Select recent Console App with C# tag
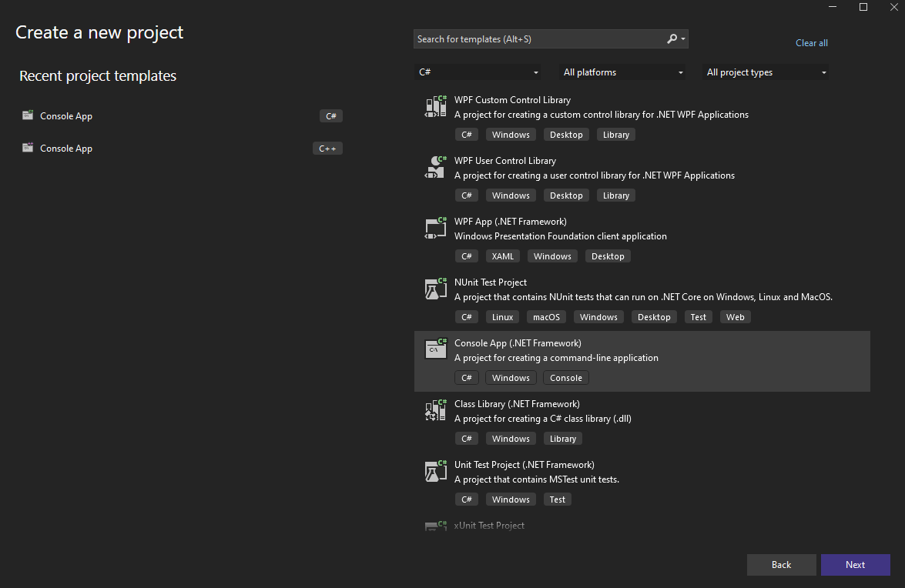 pos(182,116)
